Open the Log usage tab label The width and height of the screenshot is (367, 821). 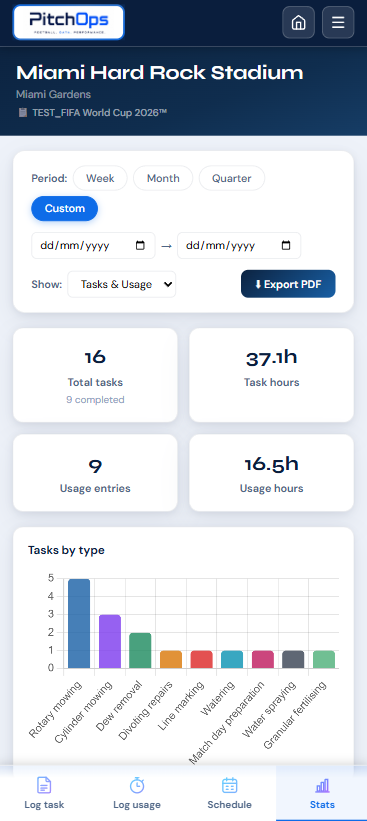click(137, 805)
